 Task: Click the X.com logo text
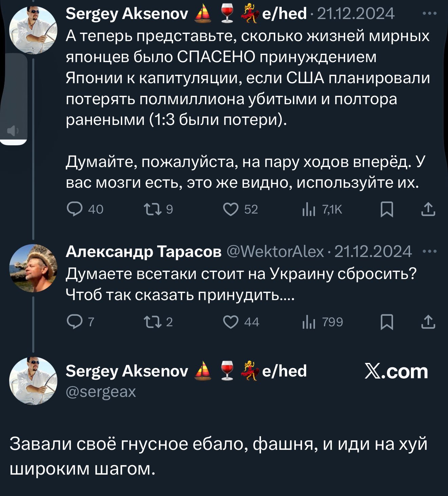pos(396,371)
